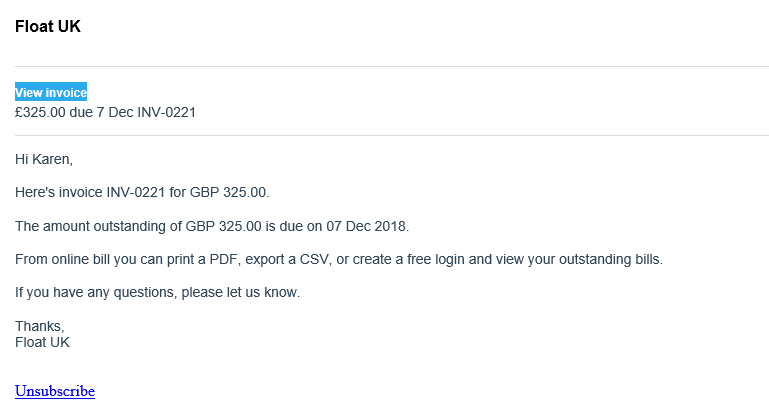Click the Float UK signature below Thanks
Screen dimensions: 769x416
43,342
